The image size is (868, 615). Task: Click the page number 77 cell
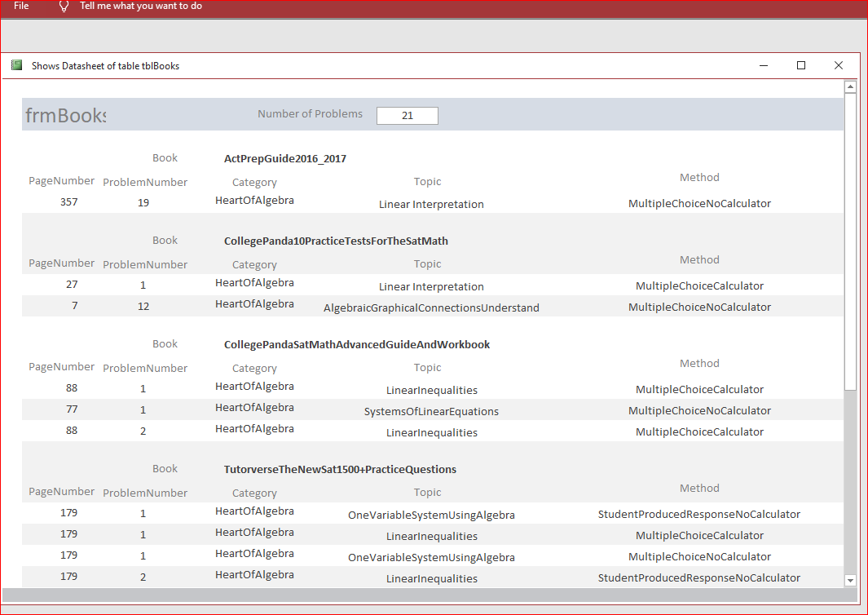(x=72, y=409)
